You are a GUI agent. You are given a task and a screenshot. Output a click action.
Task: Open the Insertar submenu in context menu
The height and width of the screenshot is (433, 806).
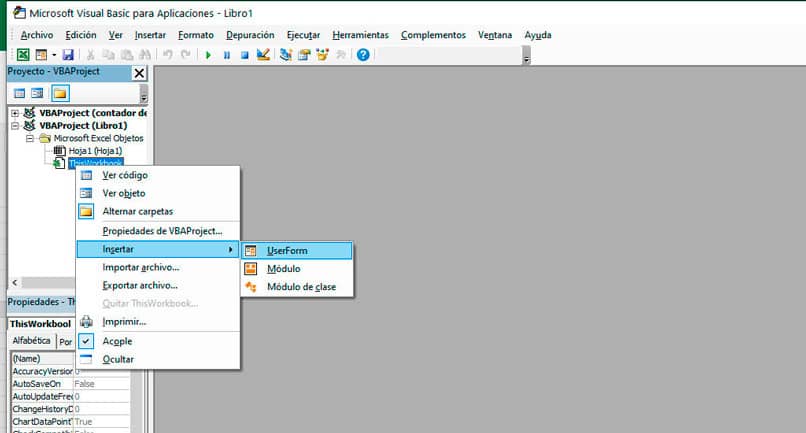coord(158,249)
